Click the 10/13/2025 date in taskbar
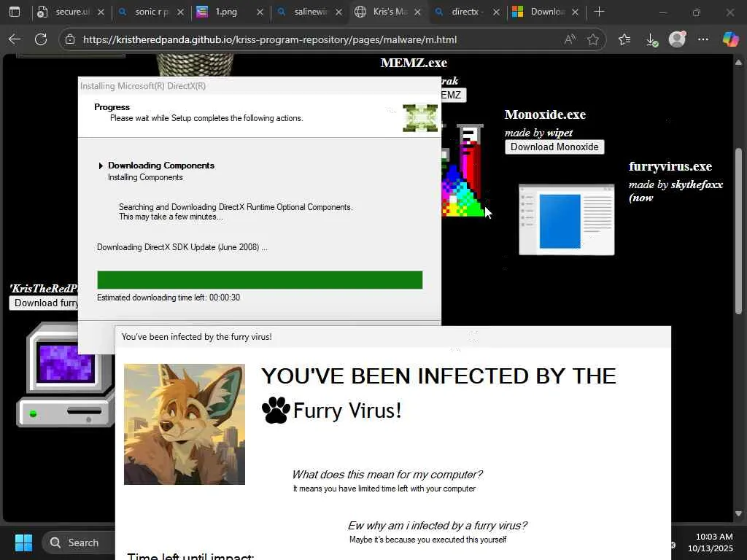This screenshot has height=560, width=747. (x=711, y=548)
